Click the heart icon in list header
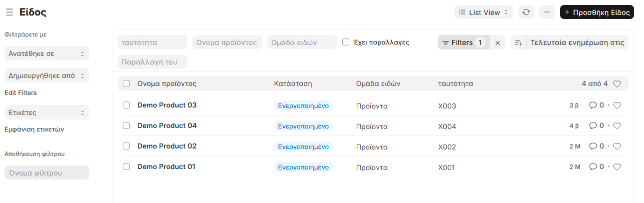Image resolution: width=644 pixels, height=203 pixels. click(x=617, y=84)
